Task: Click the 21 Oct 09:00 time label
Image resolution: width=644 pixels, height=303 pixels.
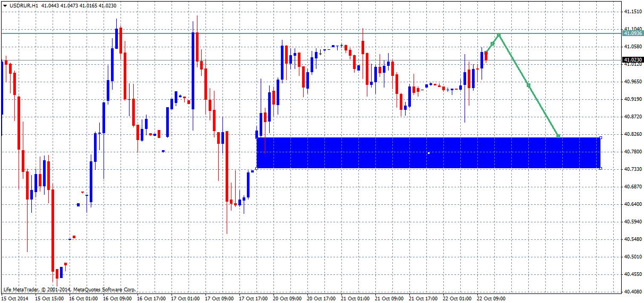Action: (389, 298)
